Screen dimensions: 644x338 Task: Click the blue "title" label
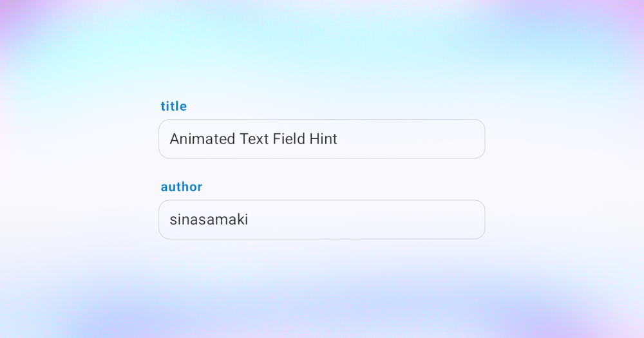[174, 106]
